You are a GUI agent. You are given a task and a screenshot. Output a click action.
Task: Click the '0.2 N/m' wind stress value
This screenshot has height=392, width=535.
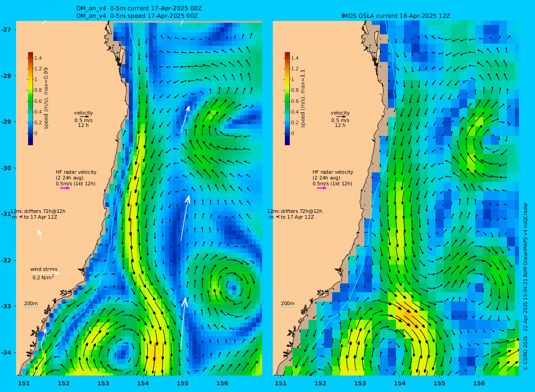[x=43, y=277]
